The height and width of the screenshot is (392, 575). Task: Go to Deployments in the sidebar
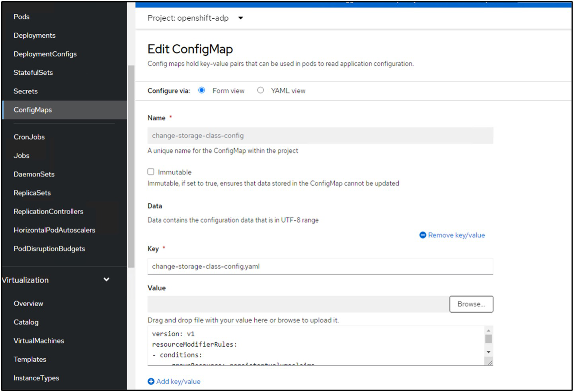click(35, 35)
